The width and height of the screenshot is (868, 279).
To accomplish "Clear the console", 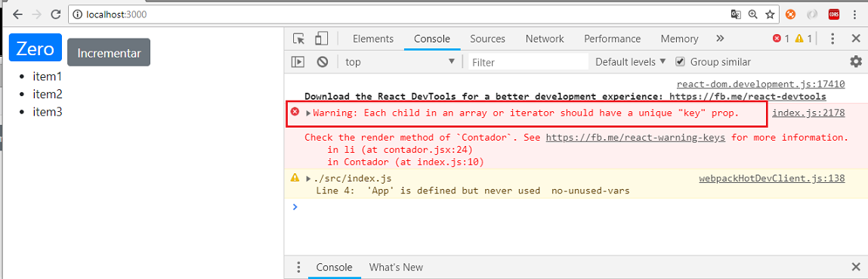I will tap(323, 62).
